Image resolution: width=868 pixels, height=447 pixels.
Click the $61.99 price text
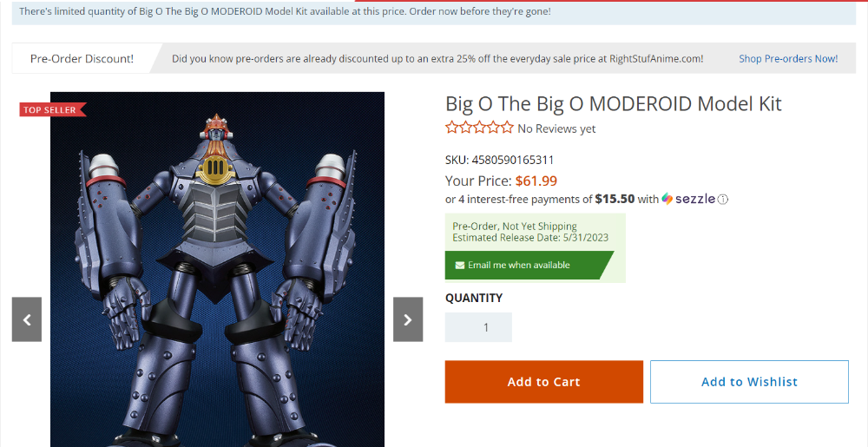click(x=536, y=181)
